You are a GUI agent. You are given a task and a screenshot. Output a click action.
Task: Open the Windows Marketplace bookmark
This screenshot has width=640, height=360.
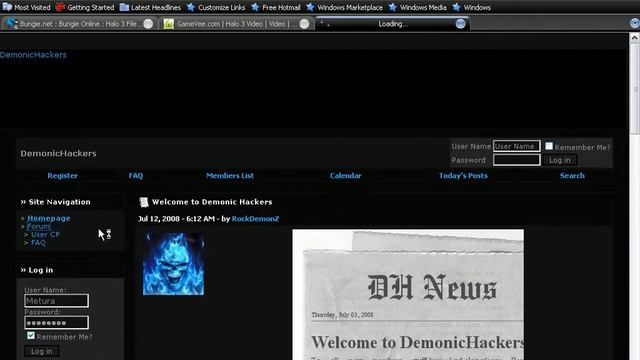[344, 7]
